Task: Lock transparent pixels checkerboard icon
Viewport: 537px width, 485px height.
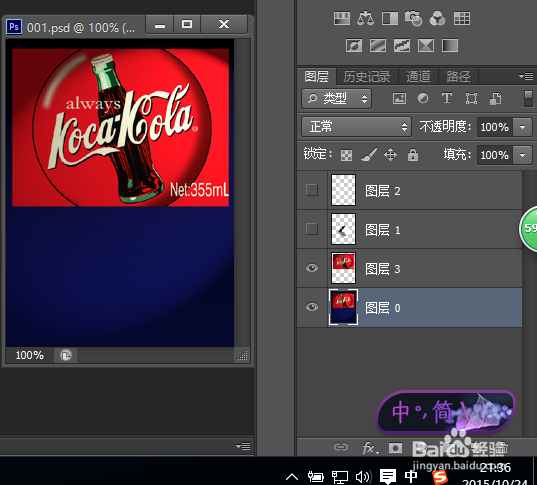Action: (346, 155)
